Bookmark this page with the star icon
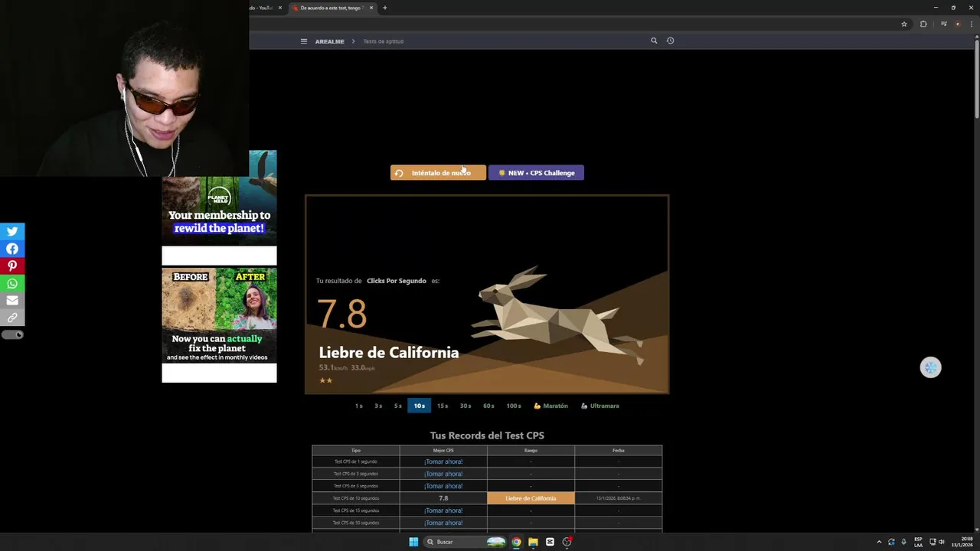 pos(904,24)
